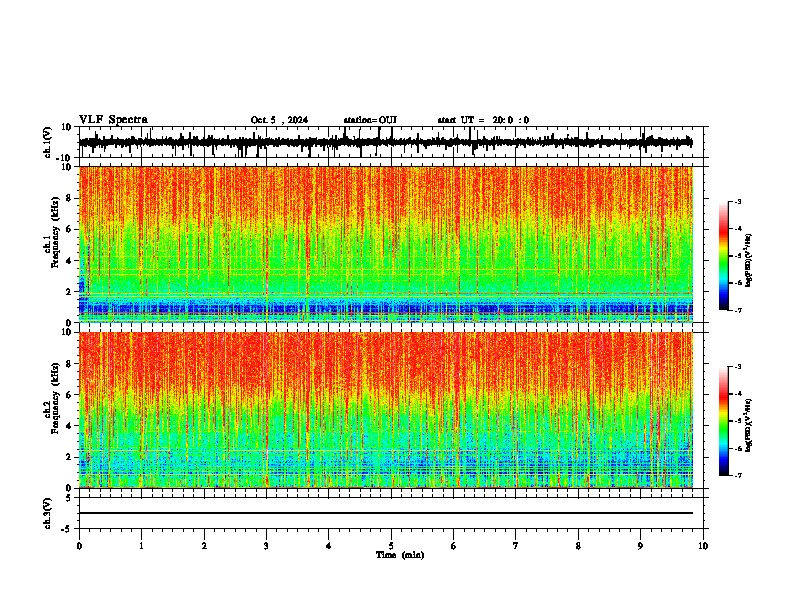The width and height of the screenshot is (792, 612).
Task: Click the ch.1 voltage waveform trace
Action: (386, 142)
